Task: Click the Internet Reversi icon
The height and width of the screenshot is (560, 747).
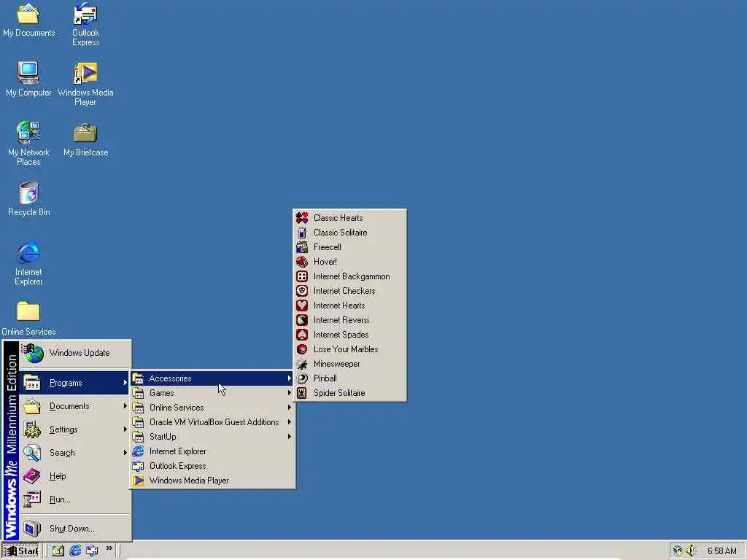Action: pos(302,320)
